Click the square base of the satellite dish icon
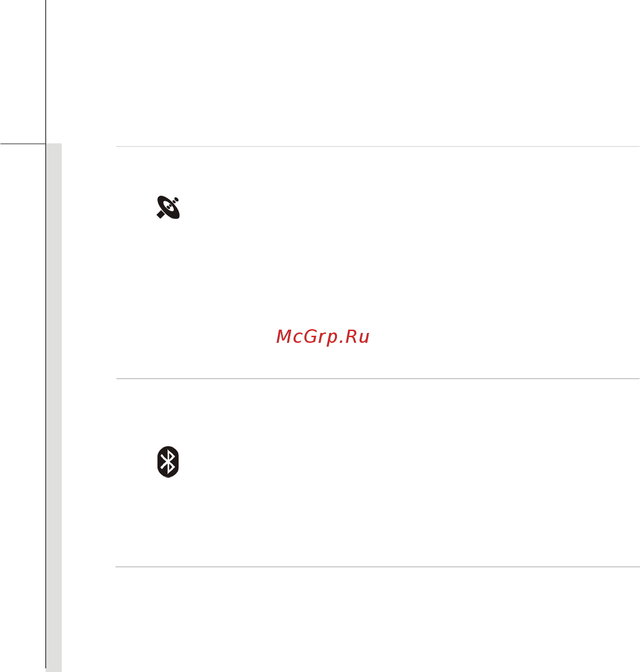640x672 pixels. click(x=161, y=215)
